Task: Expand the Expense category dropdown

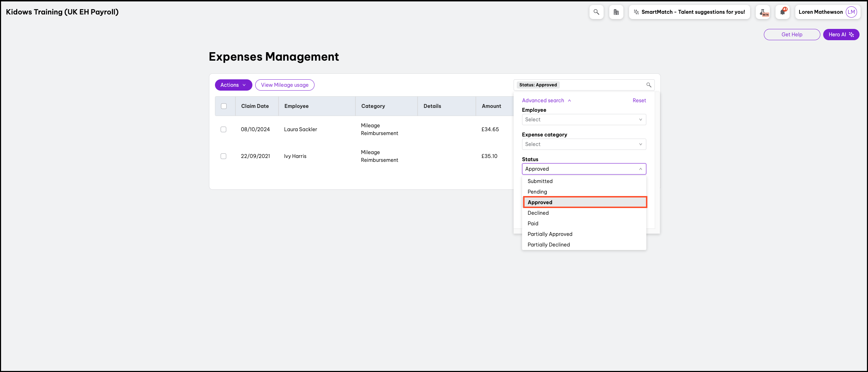Action: pyautogui.click(x=584, y=144)
